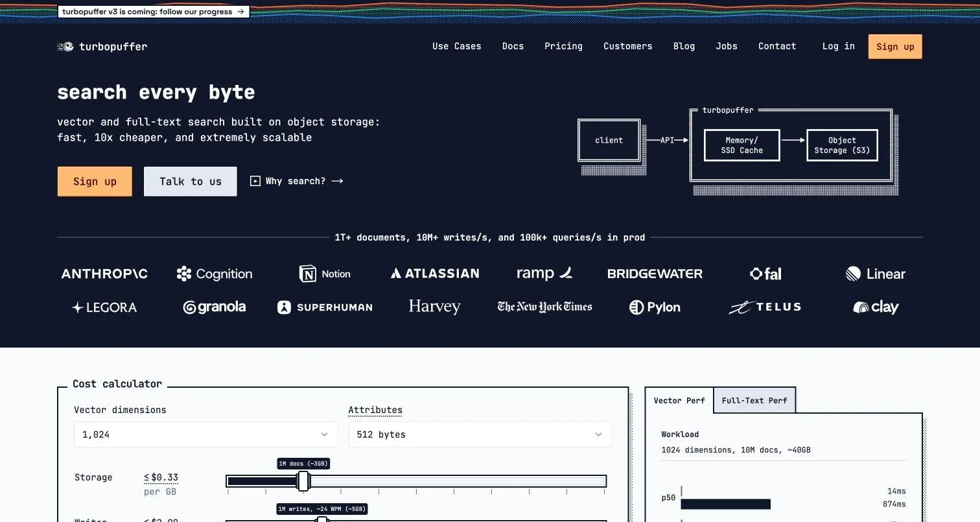
Task: Click the Atlassian customer logo
Action: click(x=435, y=274)
